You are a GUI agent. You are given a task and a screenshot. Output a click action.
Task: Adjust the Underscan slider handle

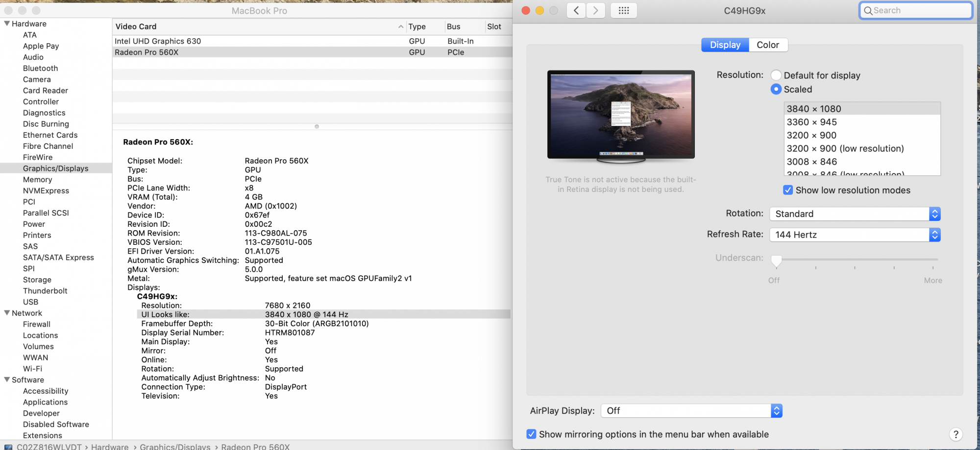pos(776,261)
